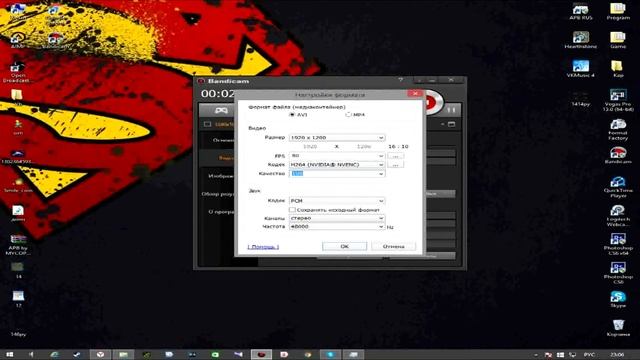The width and height of the screenshot is (640, 360).
Task: Launch QuickTime Player from the desktop
Action: pyautogui.click(x=618, y=187)
